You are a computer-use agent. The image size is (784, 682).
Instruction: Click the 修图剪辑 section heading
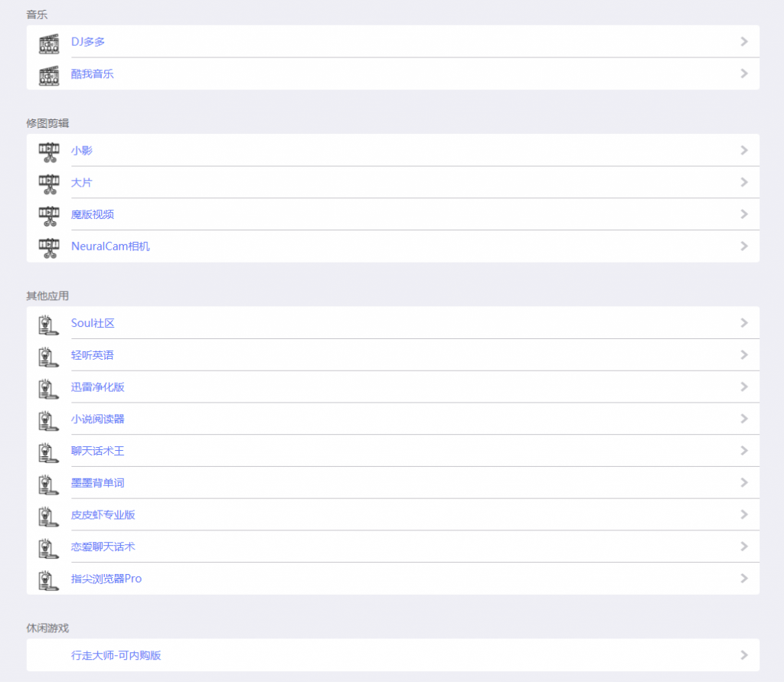pos(47,123)
